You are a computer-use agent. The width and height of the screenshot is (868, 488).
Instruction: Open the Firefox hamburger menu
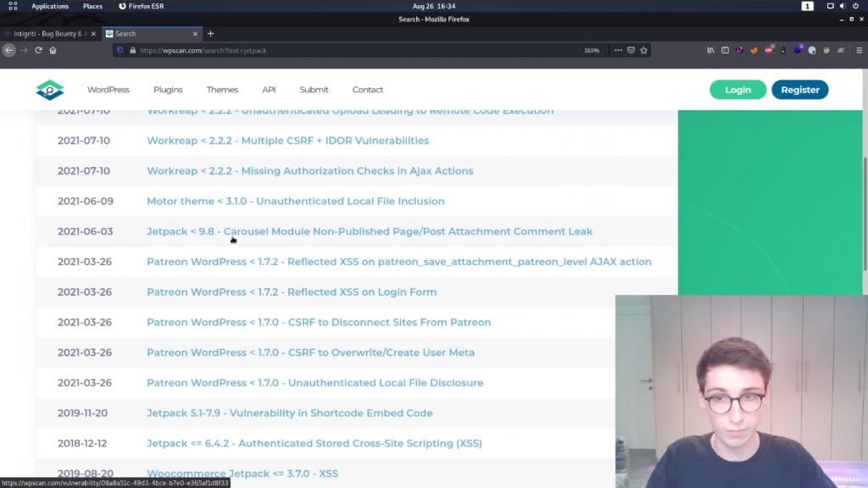(x=860, y=50)
